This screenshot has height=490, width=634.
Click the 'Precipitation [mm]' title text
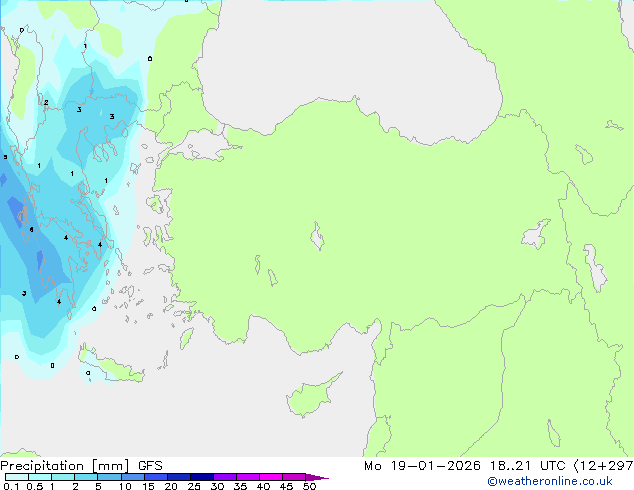point(65,466)
